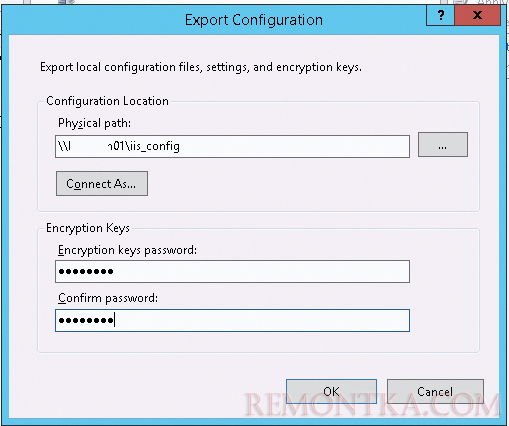509x426 pixels.
Task: Place cursor before the share path backslashes
Action: [x=58, y=146]
